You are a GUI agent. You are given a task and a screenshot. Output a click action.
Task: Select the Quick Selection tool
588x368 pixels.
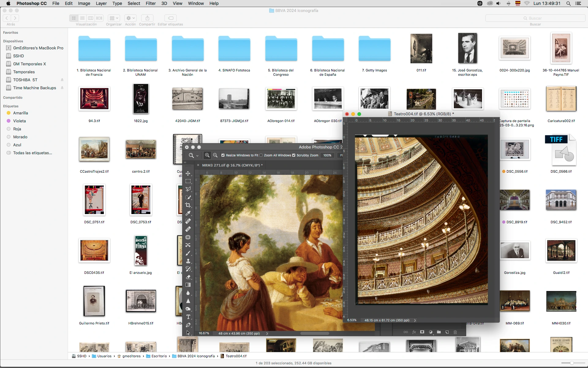pos(188,197)
